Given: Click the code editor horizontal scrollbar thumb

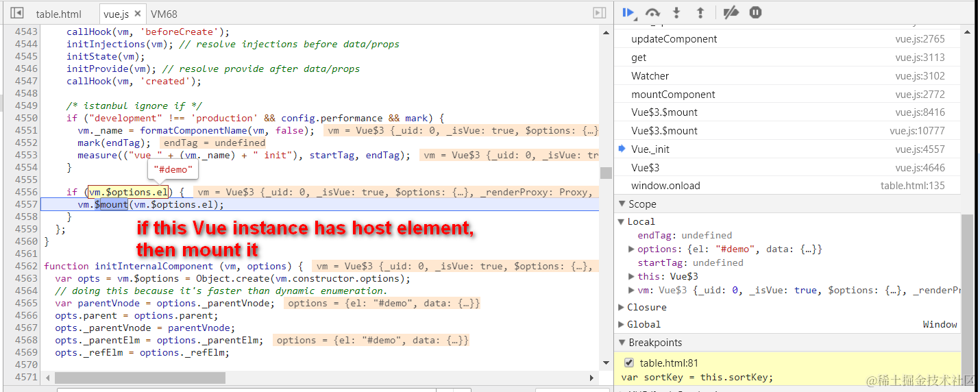Looking at the screenshot, I should coord(140,378).
